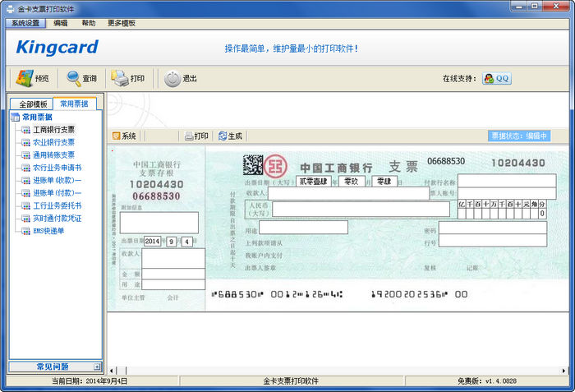Click the 预览 preview toolbar icon
Image resolution: width=575 pixels, height=392 pixels.
coord(24,78)
